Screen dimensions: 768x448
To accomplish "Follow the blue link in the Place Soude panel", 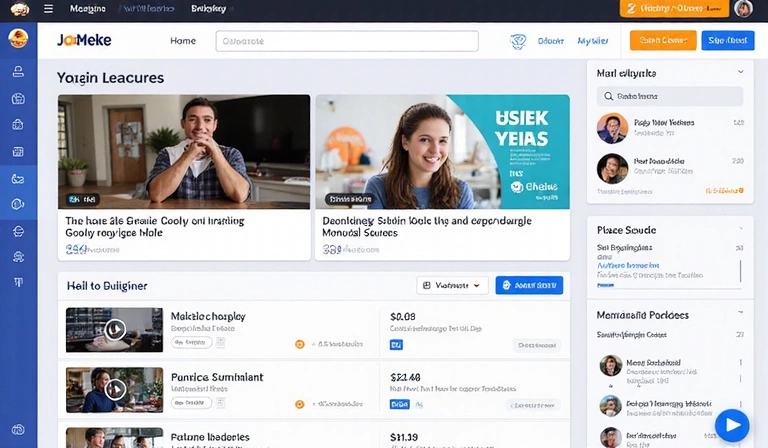I will click(x=628, y=265).
